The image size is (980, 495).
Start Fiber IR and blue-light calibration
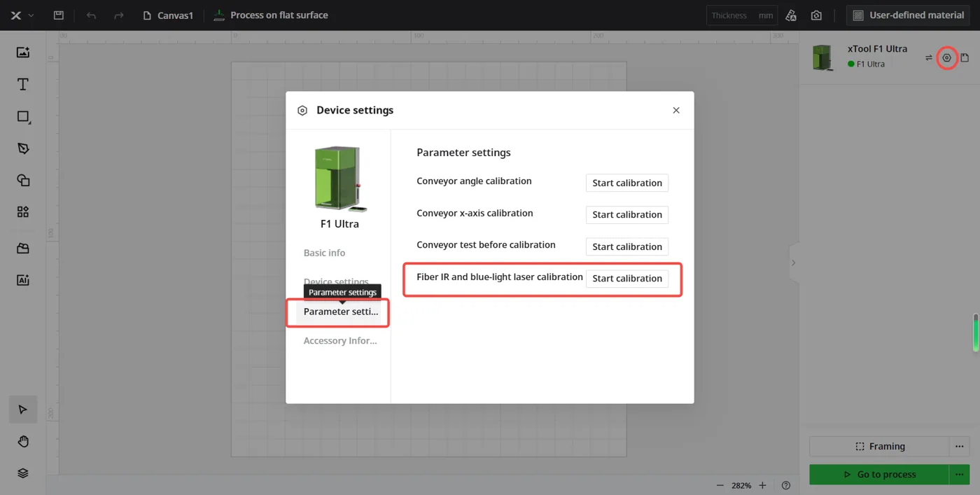coord(627,279)
